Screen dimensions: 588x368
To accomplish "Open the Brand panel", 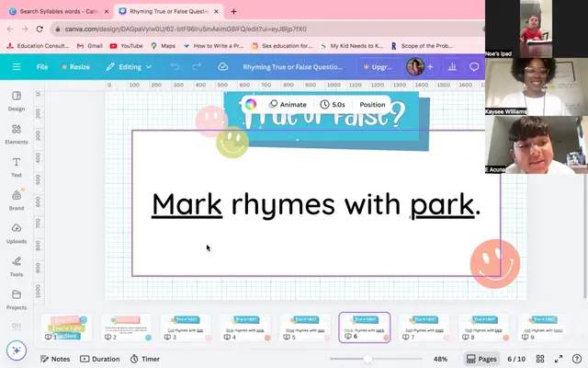I will (17, 201).
